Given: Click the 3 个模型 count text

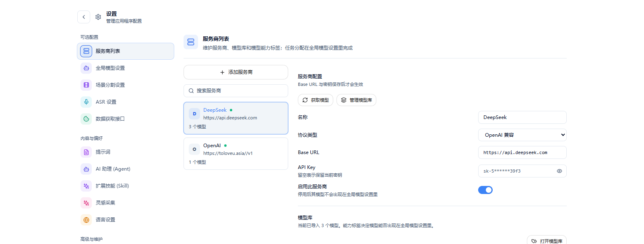Looking at the screenshot, I should (197, 127).
